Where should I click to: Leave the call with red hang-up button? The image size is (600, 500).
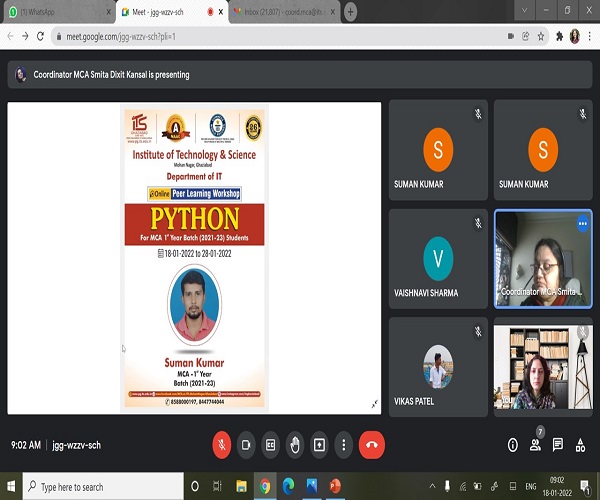(x=372, y=445)
